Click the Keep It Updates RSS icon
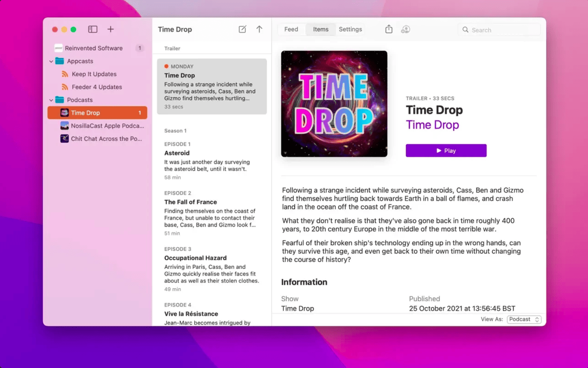The width and height of the screenshot is (588, 368). pyautogui.click(x=65, y=74)
